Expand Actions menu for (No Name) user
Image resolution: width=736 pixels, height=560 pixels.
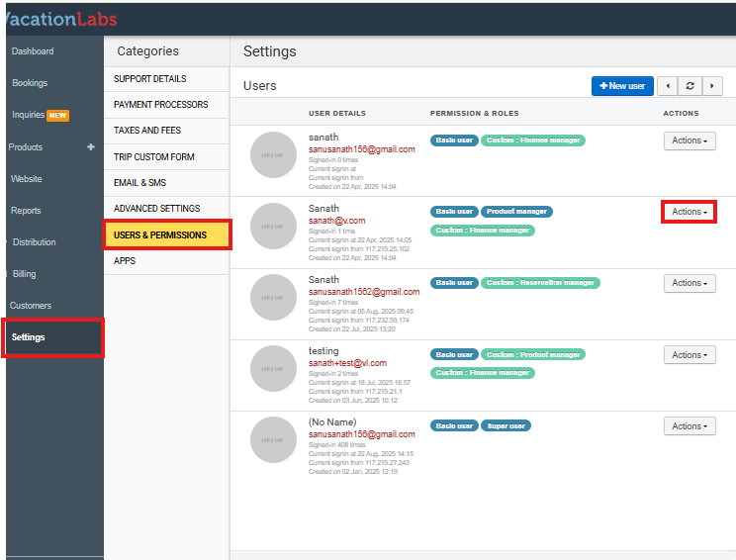(690, 425)
